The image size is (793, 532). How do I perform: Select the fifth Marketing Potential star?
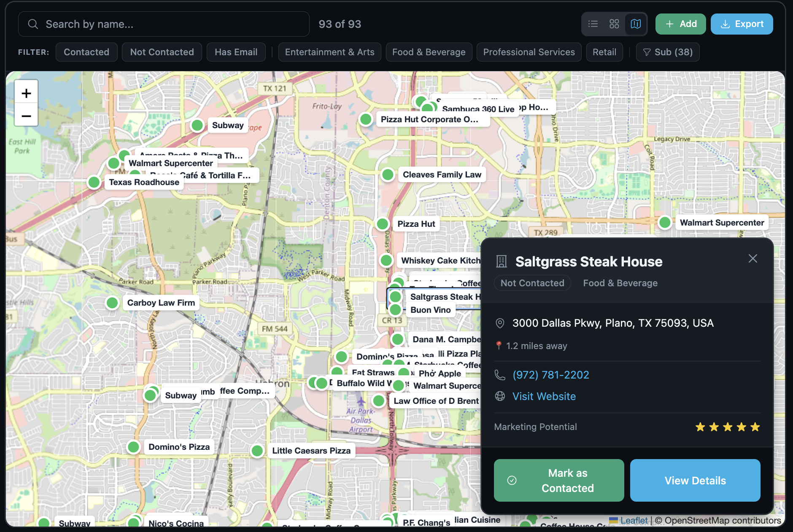pyautogui.click(x=755, y=427)
